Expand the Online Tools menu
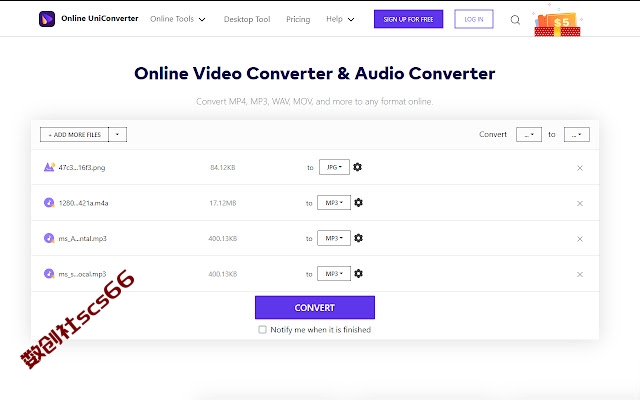This screenshot has width=640, height=400. point(178,19)
